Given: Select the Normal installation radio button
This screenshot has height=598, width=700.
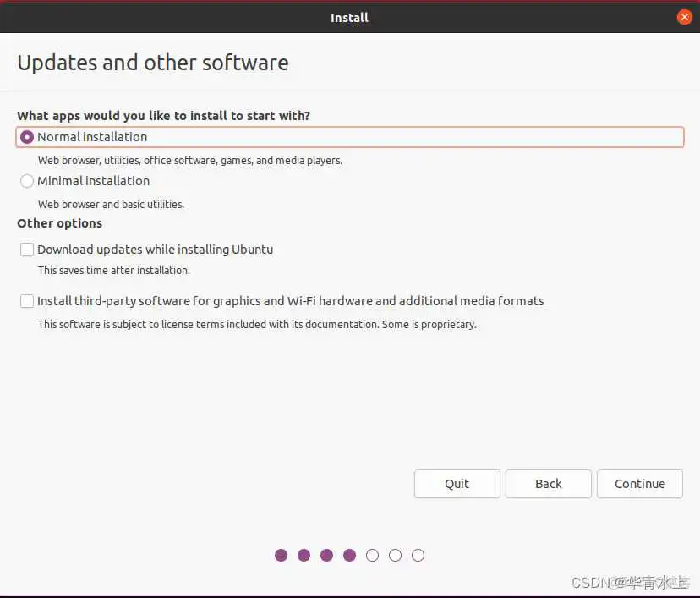Looking at the screenshot, I should coord(26,136).
